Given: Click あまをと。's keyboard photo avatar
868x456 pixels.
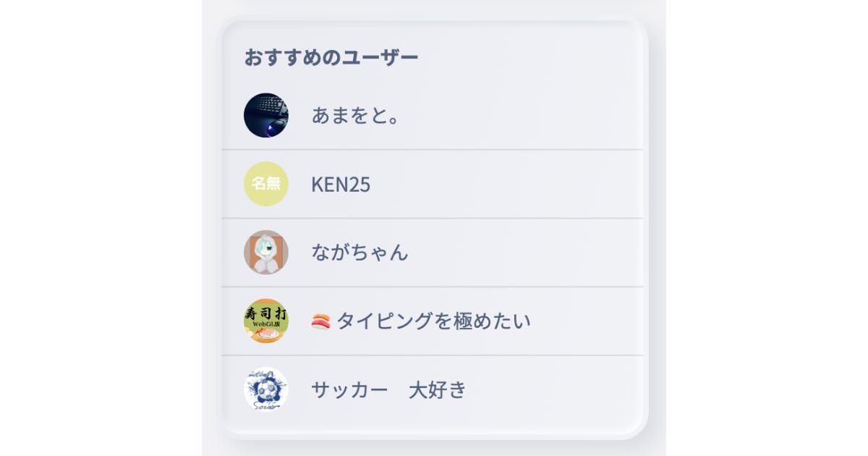Looking at the screenshot, I should (x=266, y=115).
